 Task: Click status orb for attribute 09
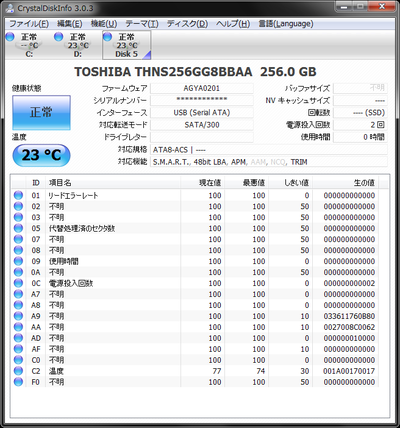click(18, 261)
